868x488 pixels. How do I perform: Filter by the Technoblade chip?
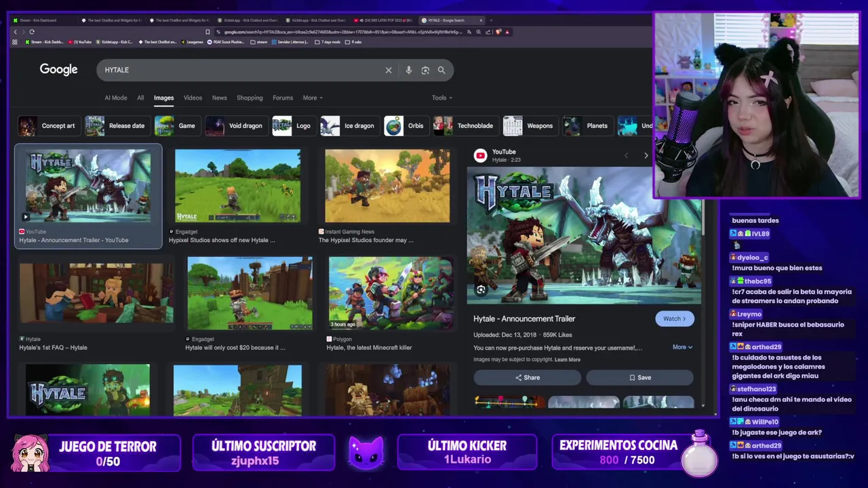465,125
